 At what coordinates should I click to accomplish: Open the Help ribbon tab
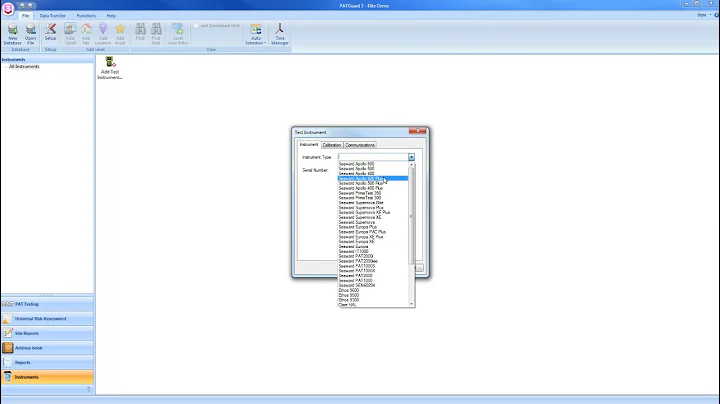111,16
